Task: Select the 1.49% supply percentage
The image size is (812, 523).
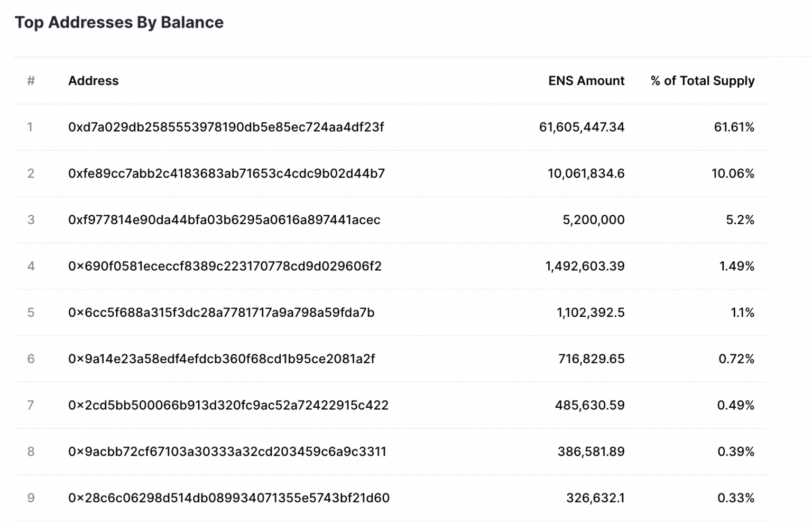Action: [x=736, y=266]
